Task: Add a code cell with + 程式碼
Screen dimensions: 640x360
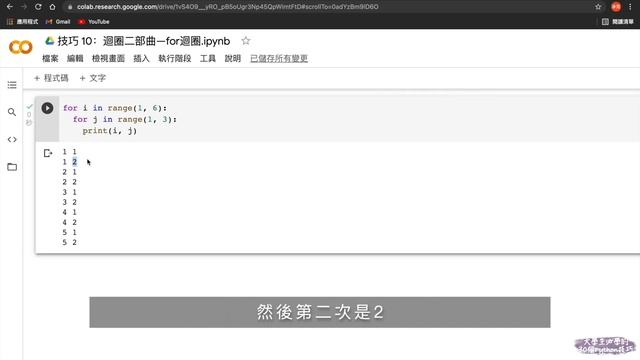Action: coord(51,78)
